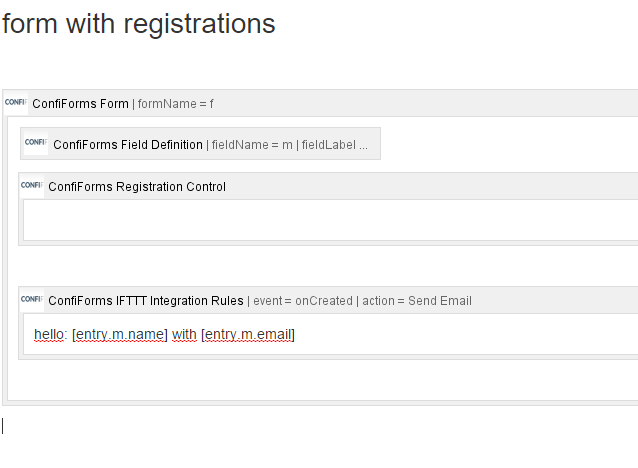Click the word 'with' in IFTTT body

184,334
